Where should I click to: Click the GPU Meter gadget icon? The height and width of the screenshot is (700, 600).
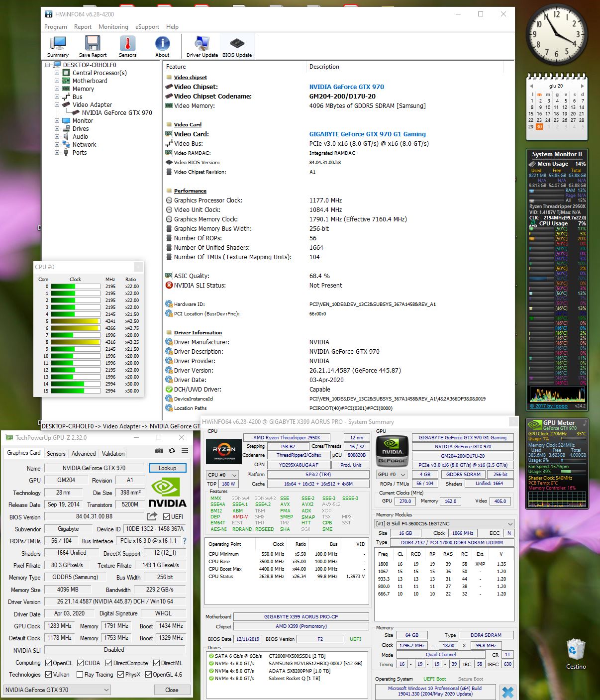pos(535,424)
